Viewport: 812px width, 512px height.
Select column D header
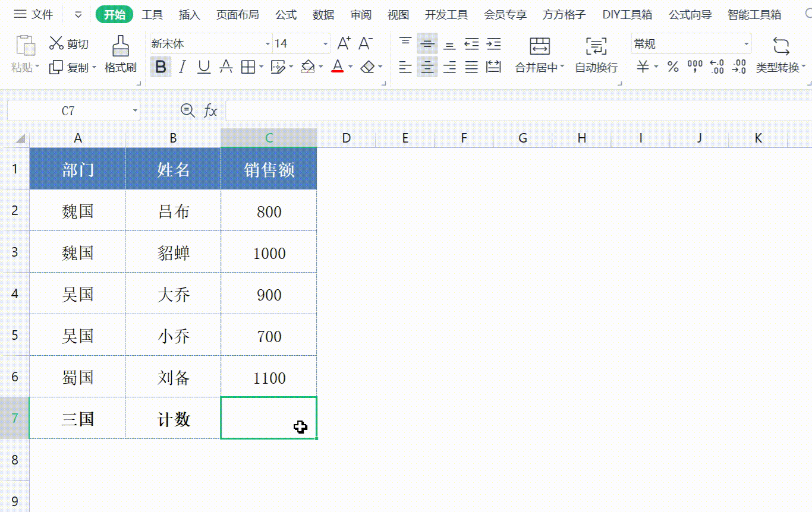coord(346,138)
